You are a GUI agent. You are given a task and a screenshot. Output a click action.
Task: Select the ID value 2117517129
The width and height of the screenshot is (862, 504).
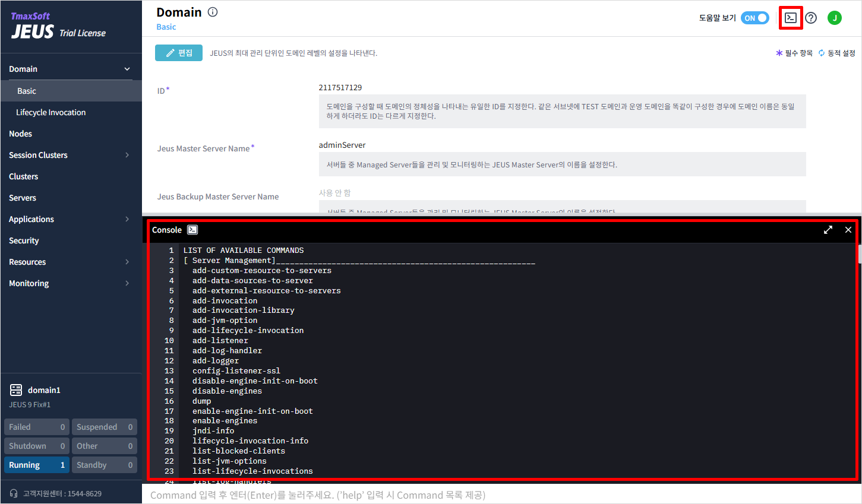(x=340, y=87)
